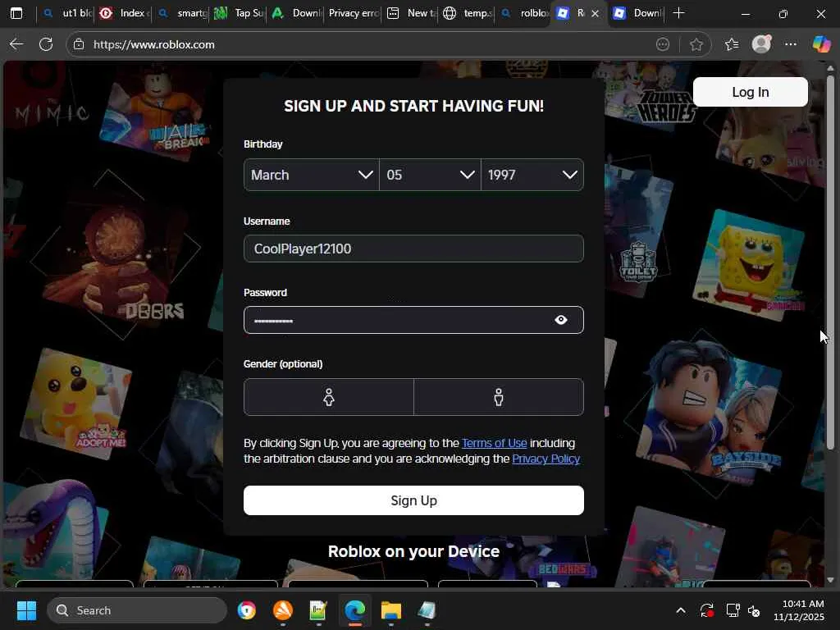
Task: Add page to favorites star icon
Action: pyautogui.click(x=696, y=44)
